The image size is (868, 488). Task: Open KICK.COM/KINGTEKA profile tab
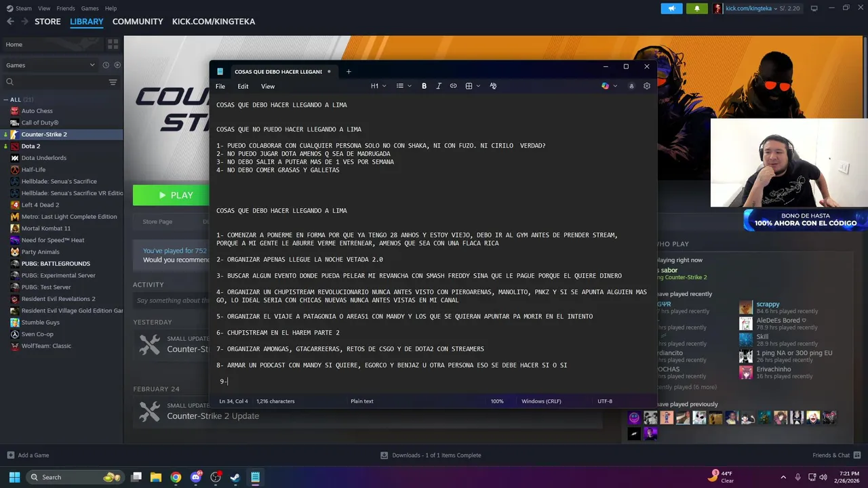(x=214, y=22)
